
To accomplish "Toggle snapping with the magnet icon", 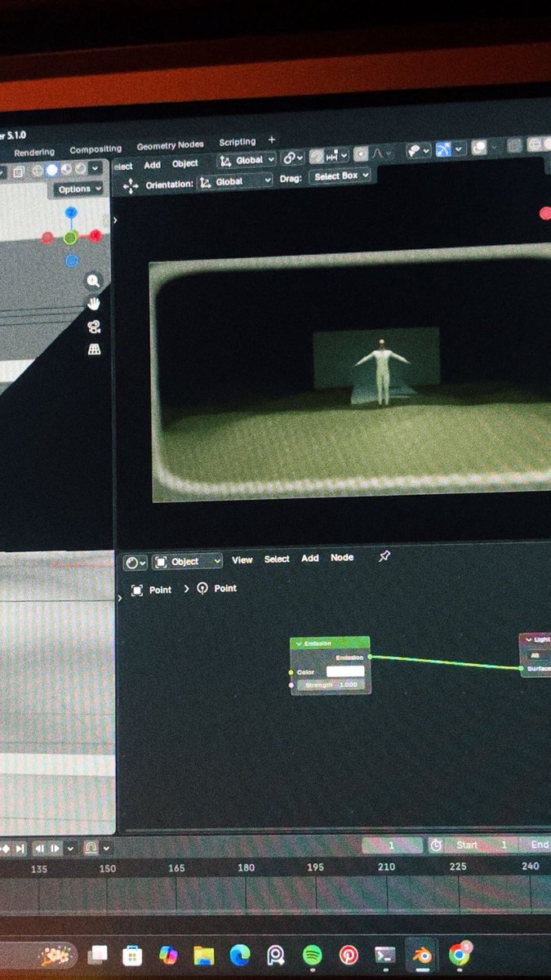I will point(317,155).
